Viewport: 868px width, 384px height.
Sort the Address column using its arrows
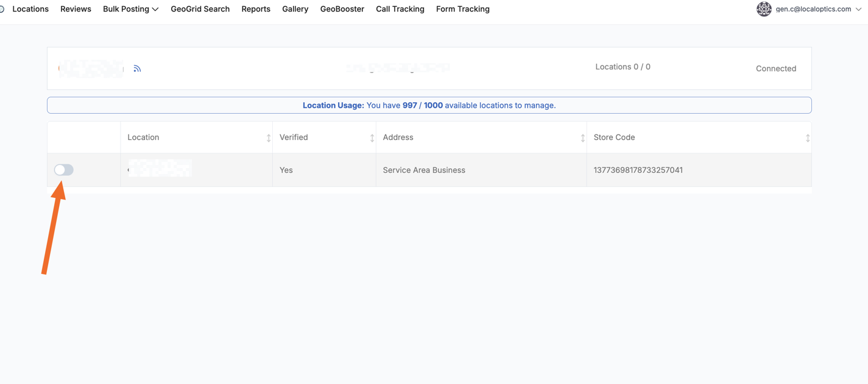(582, 138)
